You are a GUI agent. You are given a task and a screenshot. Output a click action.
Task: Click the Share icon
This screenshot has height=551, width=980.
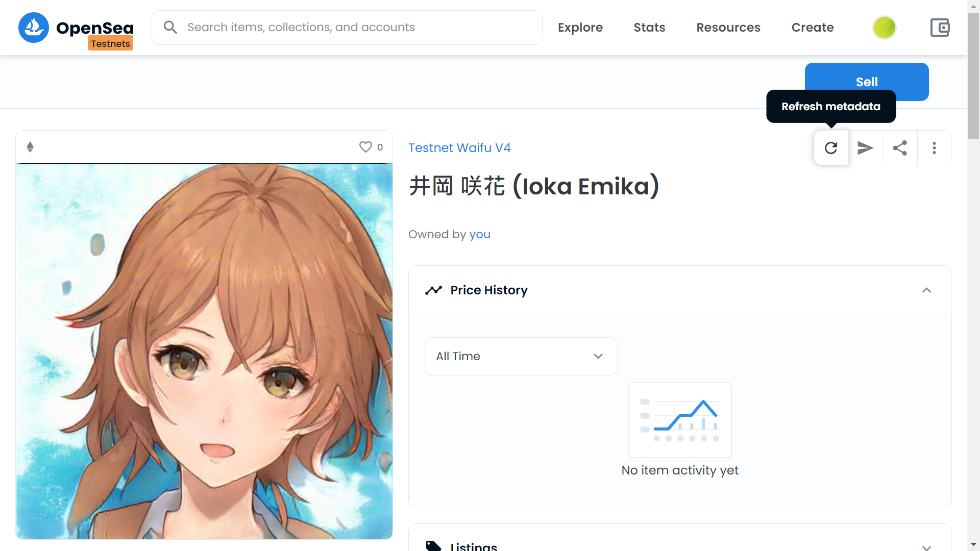tap(900, 148)
